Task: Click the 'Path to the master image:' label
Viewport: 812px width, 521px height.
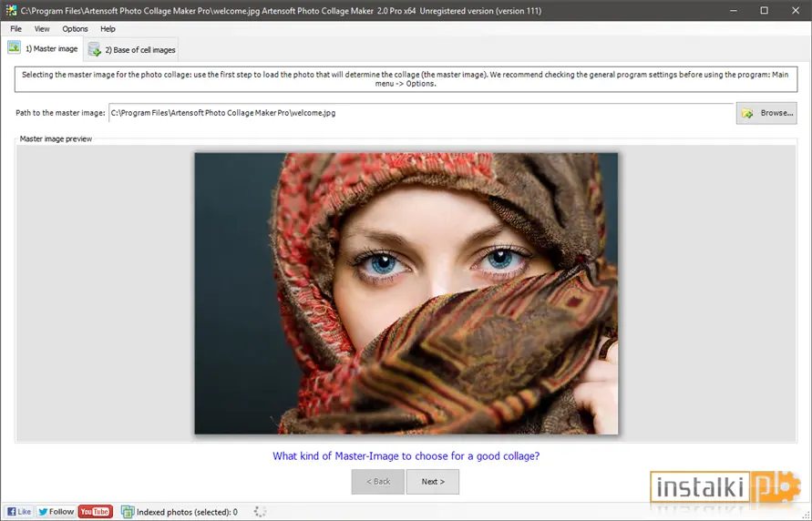Action: (60, 113)
